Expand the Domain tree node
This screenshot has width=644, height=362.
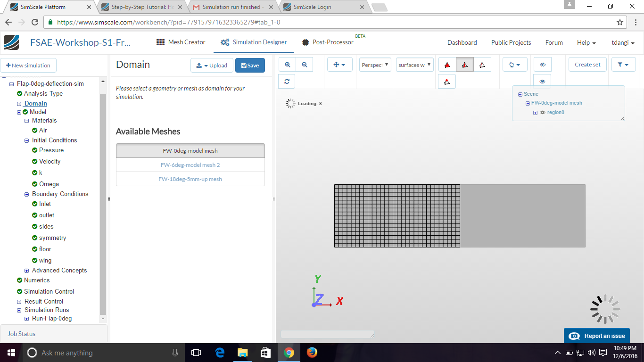(19, 104)
